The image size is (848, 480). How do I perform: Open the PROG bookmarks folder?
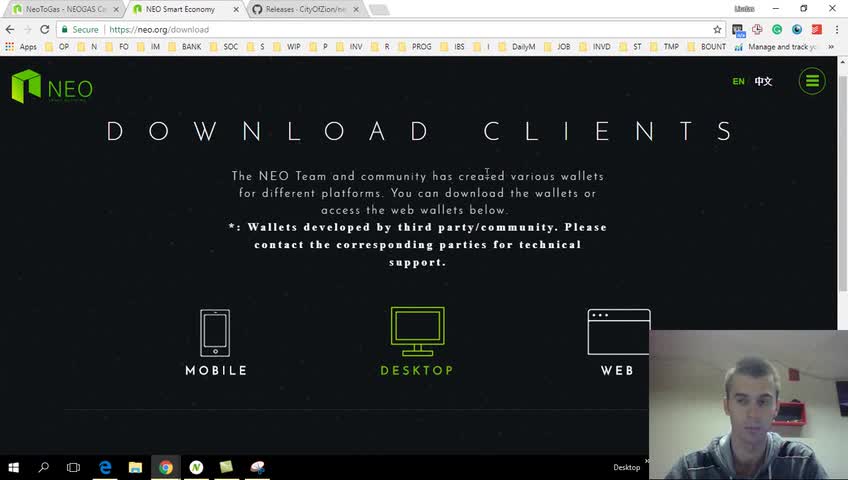[415, 46]
